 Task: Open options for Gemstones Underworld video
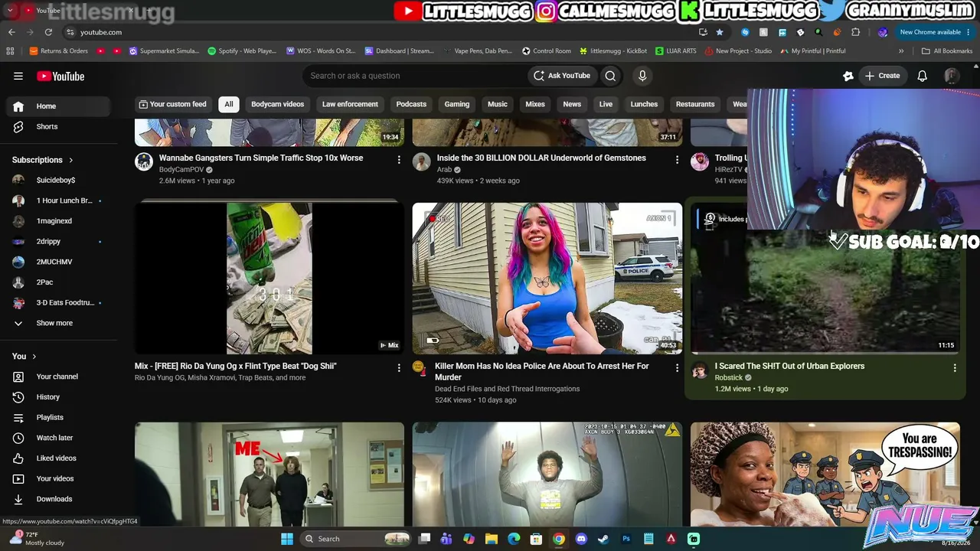pyautogui.click(x=677, y=159)
